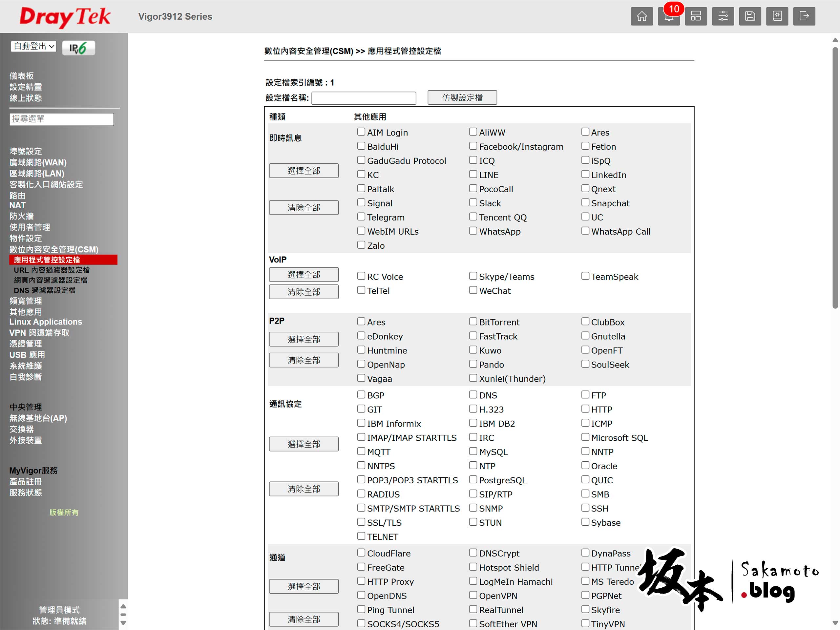Open the settings sliders icon
The width and height of the screenshot is (840, 630).
[723, 16]
